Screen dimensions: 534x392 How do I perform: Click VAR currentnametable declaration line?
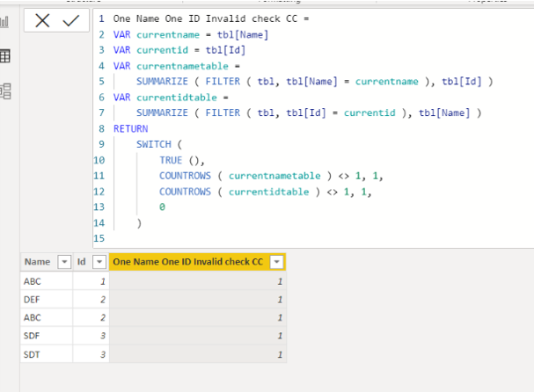pos(177,66)
